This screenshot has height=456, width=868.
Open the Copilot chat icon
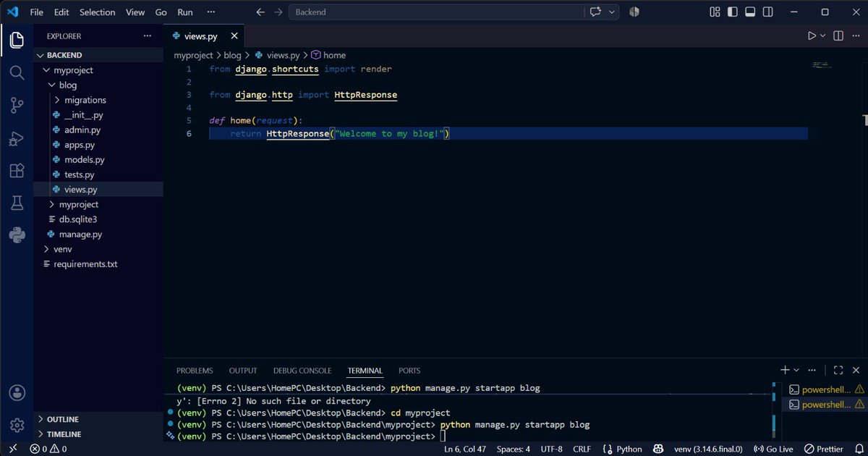point(596,12)
